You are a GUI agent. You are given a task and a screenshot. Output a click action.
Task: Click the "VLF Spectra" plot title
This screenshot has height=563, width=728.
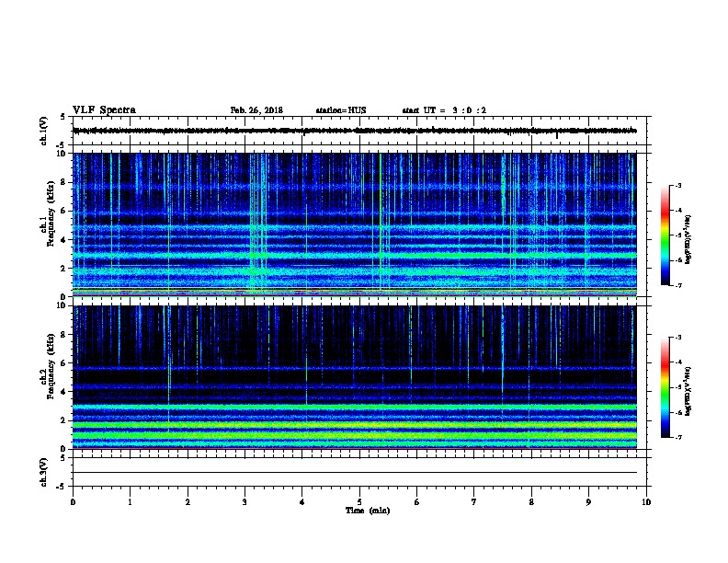(x=104, y=110)
